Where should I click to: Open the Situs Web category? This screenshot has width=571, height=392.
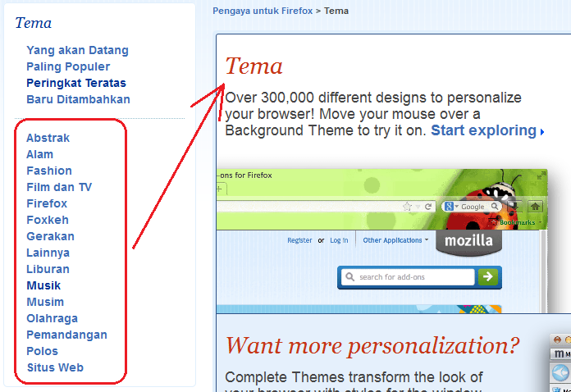[x=55, y=367]
